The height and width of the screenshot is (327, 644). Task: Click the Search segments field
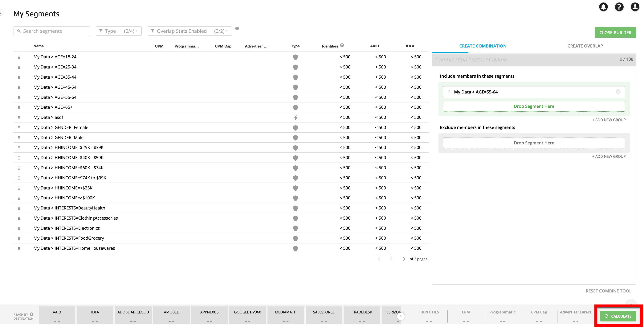(x=52, y=31)
